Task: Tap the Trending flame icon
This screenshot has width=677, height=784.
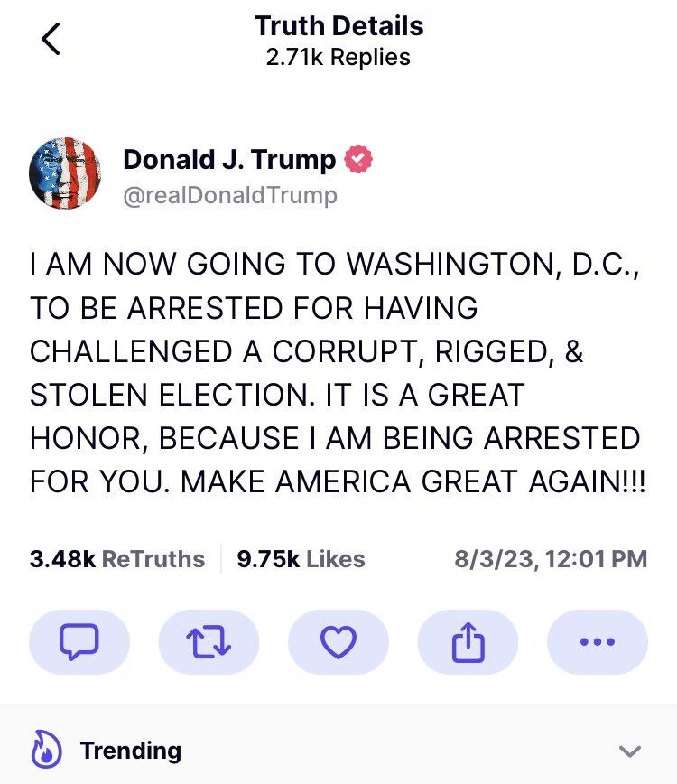Action: [44, 751]
